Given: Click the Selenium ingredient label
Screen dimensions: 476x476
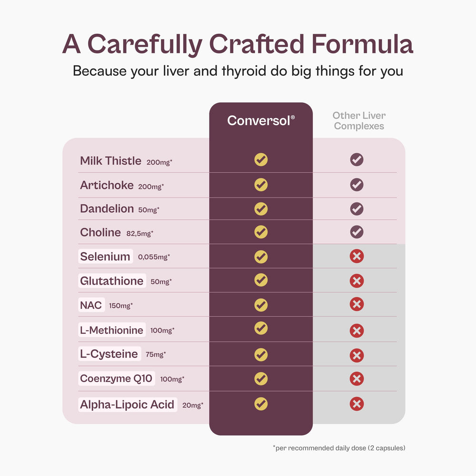Looking at the screenshot, I should [105, 256].
